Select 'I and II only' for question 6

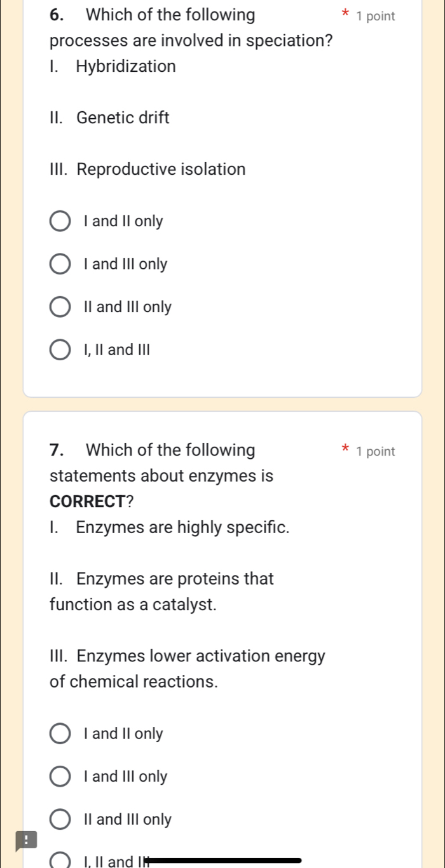[60, 220]
